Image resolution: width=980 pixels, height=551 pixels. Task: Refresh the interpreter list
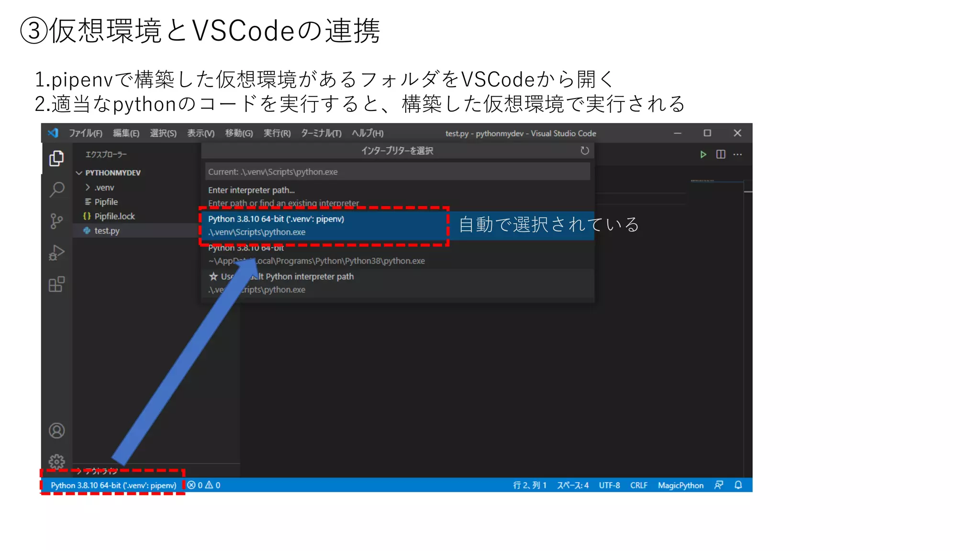584,151
